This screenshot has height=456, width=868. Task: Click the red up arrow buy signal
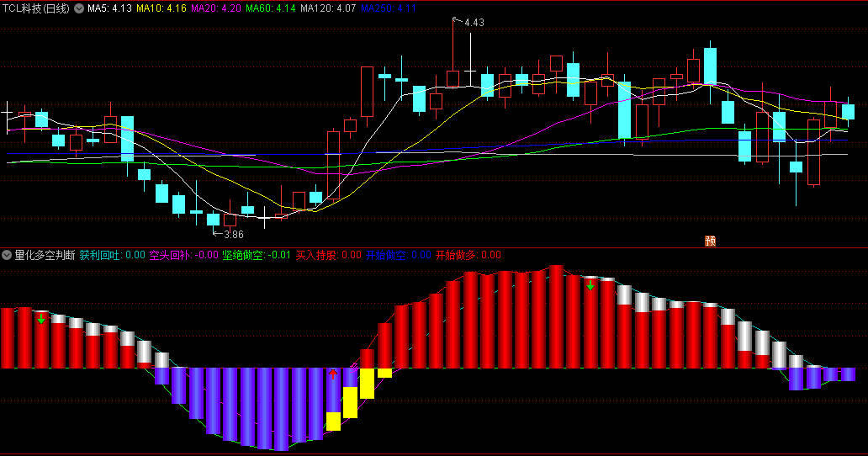point(333,374)
